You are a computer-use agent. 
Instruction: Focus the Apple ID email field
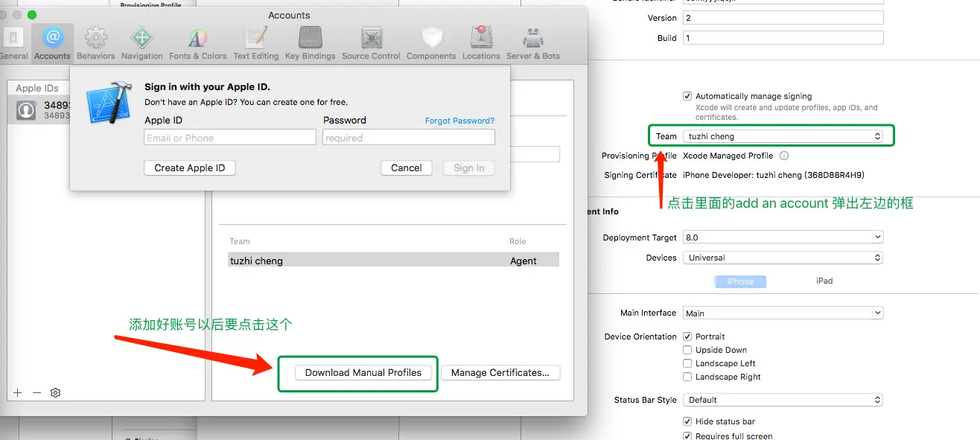230,138
